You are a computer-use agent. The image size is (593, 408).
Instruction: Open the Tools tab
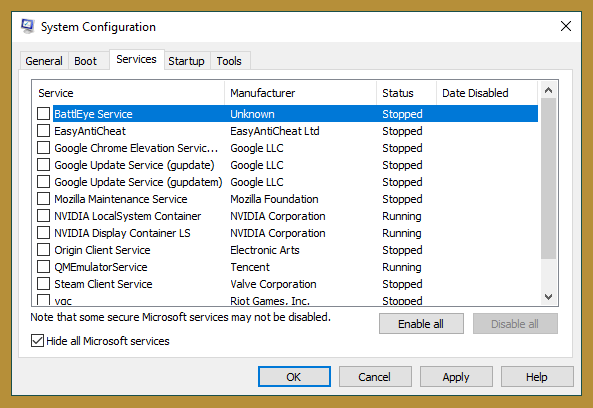[229, 61]
